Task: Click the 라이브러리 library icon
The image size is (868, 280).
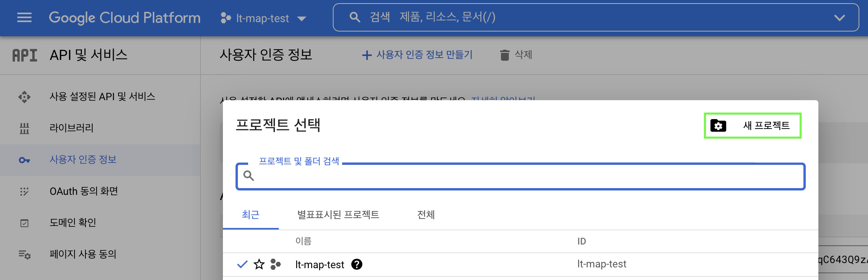Action: click(24, 128)
